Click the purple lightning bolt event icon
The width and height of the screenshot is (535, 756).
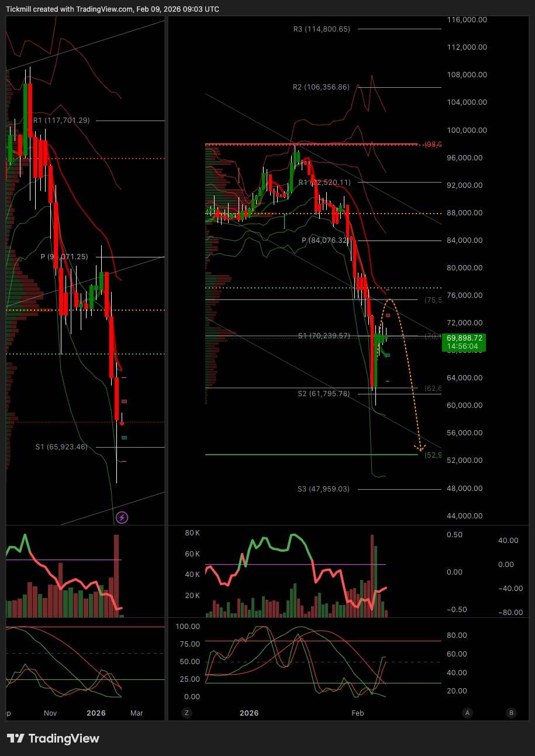122,517
